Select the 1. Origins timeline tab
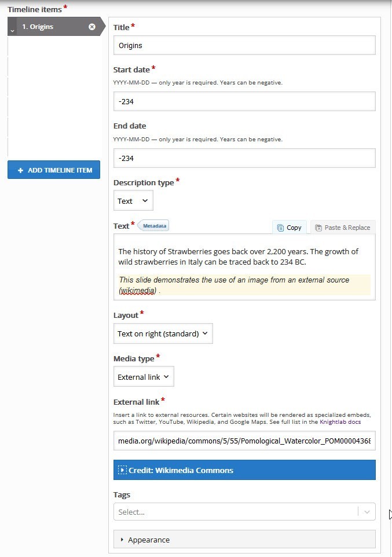The image size is (392, 557). [52, 27]
